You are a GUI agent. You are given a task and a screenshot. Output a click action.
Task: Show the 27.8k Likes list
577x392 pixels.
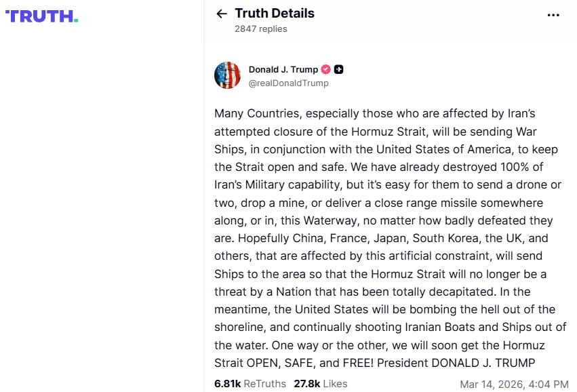click(x=320, y=383)
